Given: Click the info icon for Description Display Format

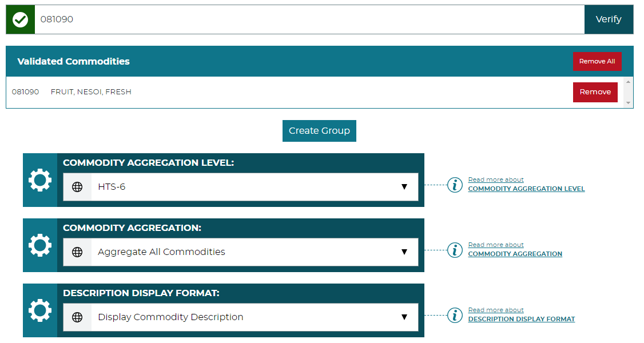Looking at the screenshot, I should tap(455, 315).
